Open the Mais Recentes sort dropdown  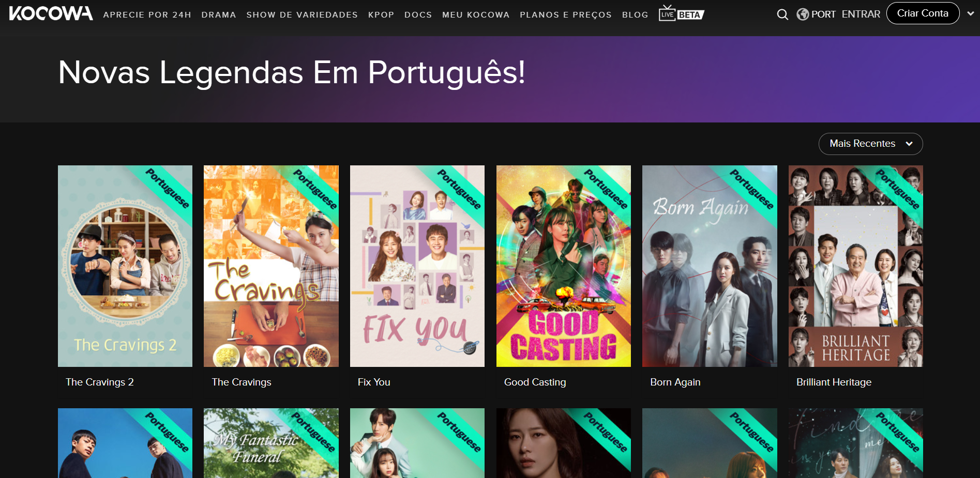point(870,144)
